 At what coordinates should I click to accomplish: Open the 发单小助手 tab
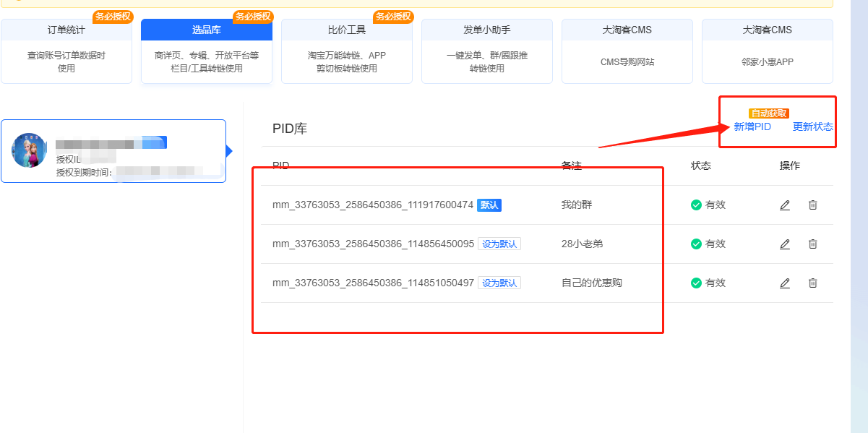(487, 51)
